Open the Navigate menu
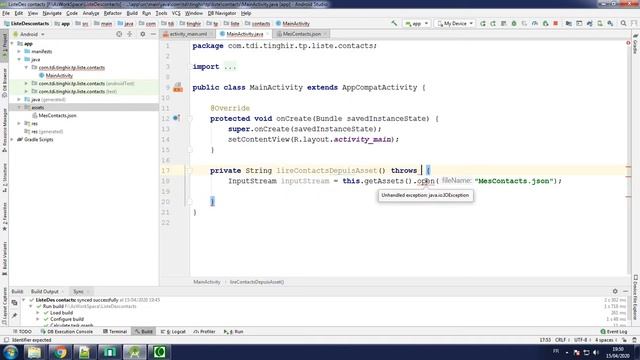 pos(52,13)
